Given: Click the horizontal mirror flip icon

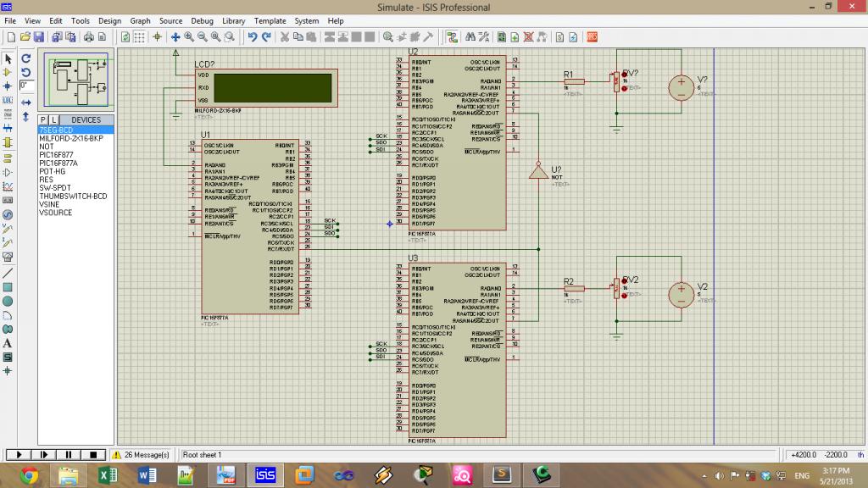Looking at the screenshot, I should pyautogui.click(x=25, y=103).
